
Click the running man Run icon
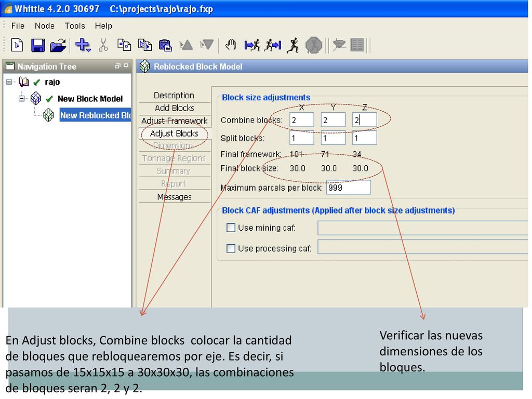(x=293, y=45)
